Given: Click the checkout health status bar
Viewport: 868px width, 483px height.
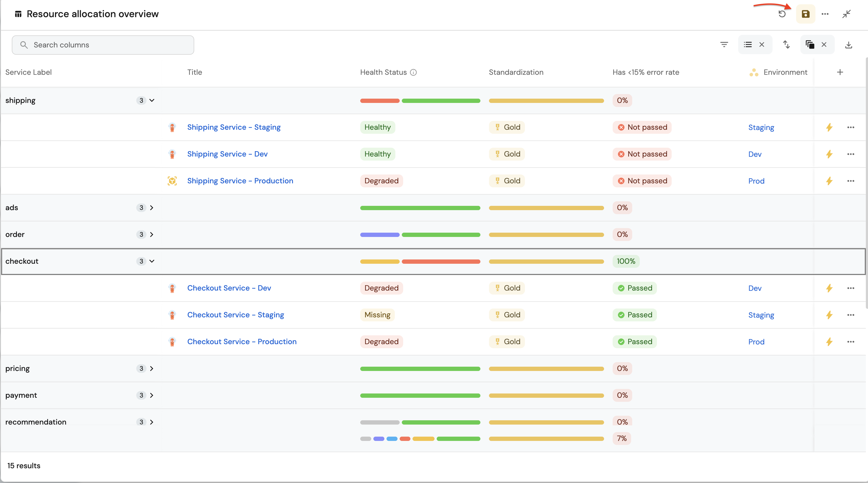Looking at the screenshot, I should point(420,261).
